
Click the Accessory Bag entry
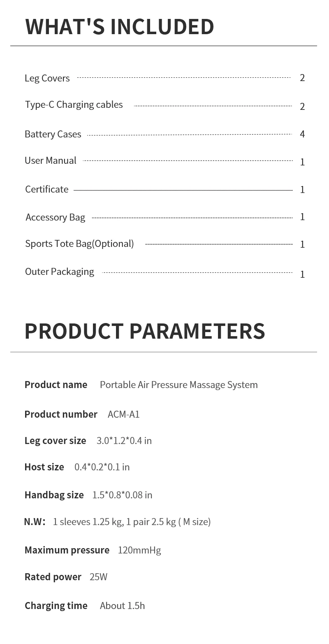point(55,217)
